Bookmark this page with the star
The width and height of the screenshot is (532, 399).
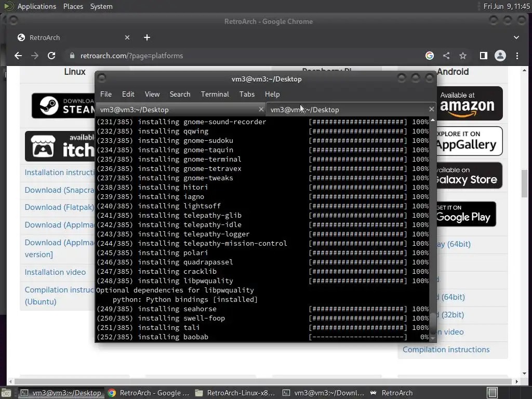tap(463, 56)
